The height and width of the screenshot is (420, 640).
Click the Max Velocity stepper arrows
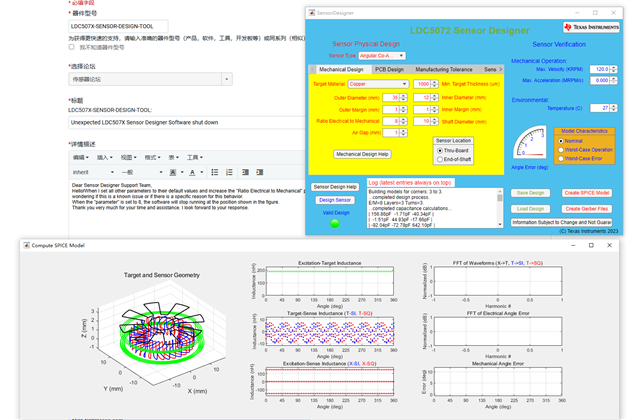[x=613, y=69]
